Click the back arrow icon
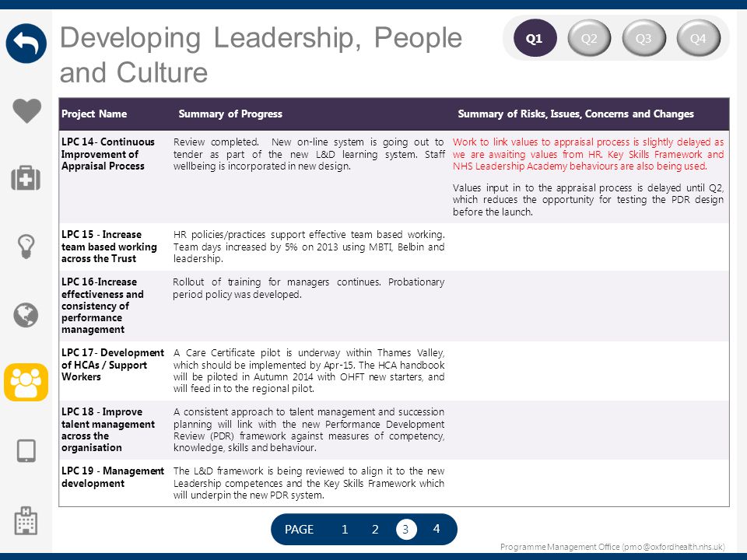This screenshot has width=747, height=560. (26, 44)
